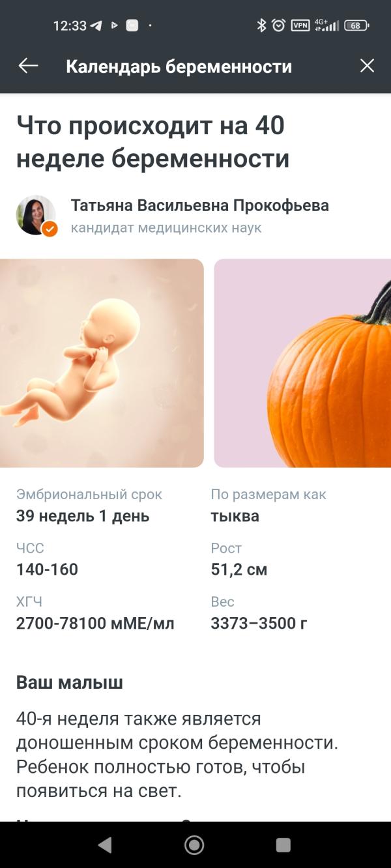This screenshot has height=868, width=391.
Task: Open the embryo illustration image
Action: pyautogui.click(x=102, y=363)
